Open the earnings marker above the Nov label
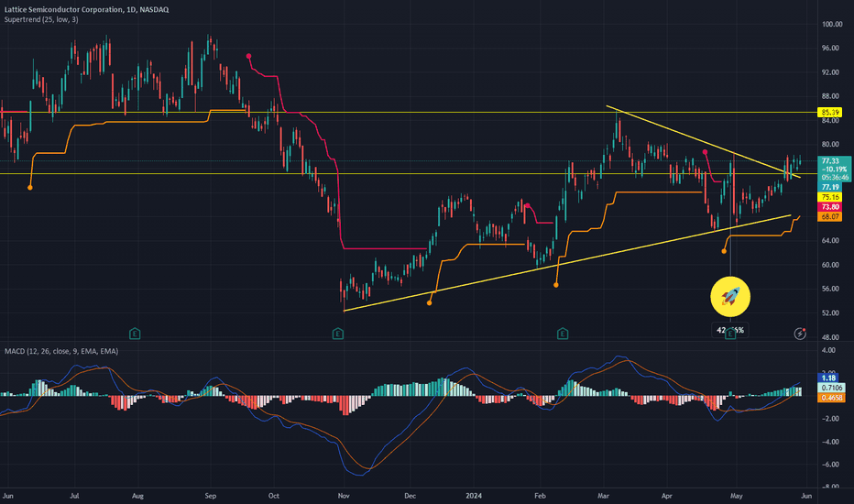The height and width of the screenshot is (504, 854). [x=338, y=334]
